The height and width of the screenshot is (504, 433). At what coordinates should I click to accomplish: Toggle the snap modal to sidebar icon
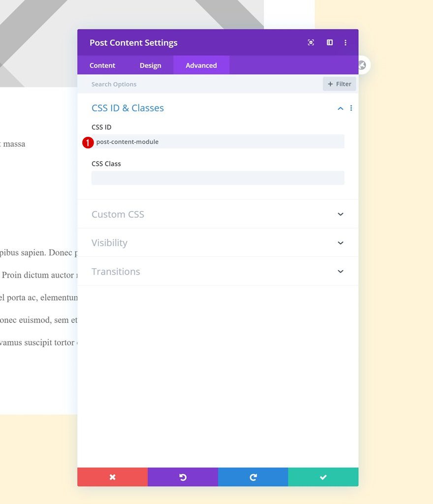coord(330,42)
